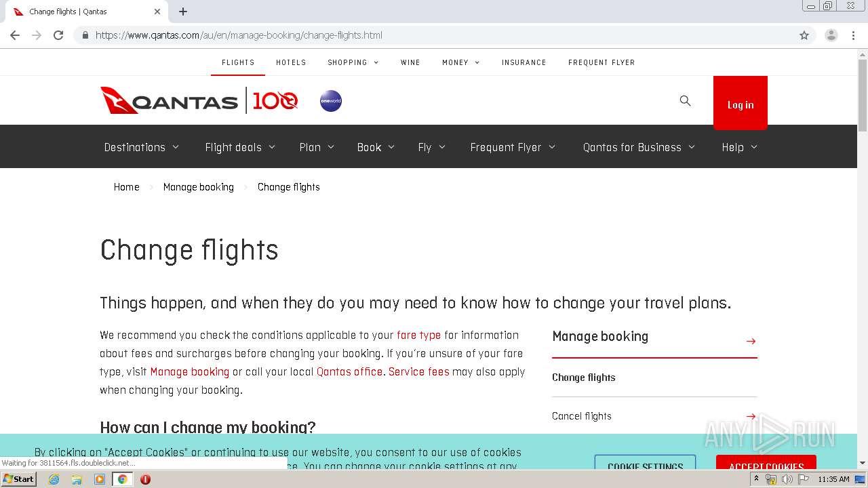Select the Frequent Flyer top tab

pyautogui.click(x=601, y=62)
